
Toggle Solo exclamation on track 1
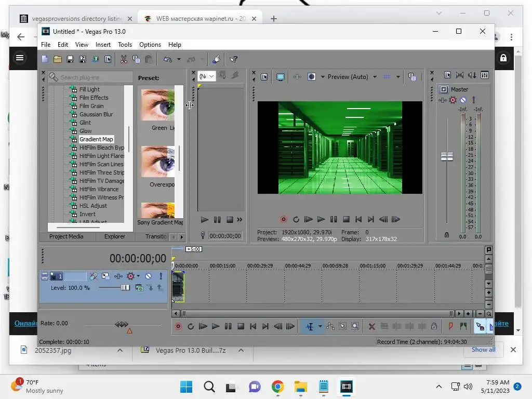161,276
